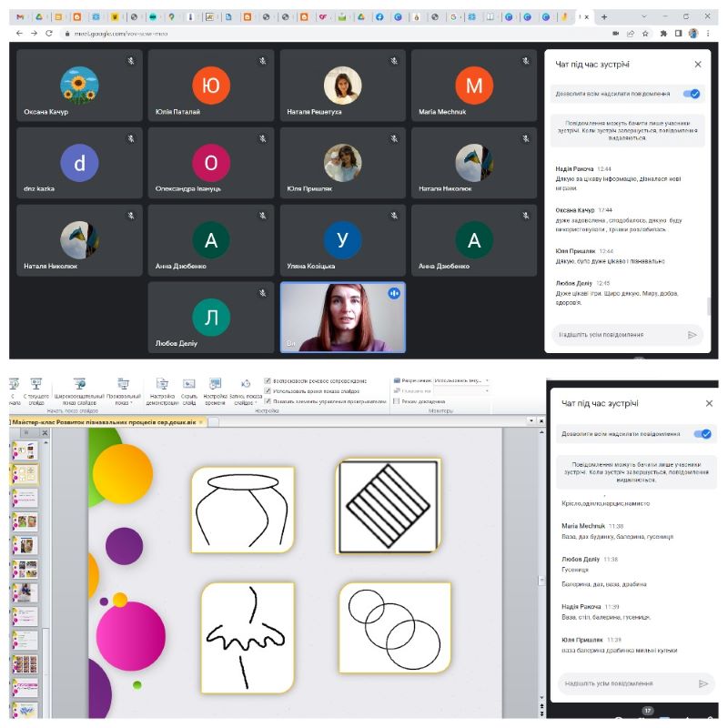Click the overlapping circles picture on slide
This screenshot has width=728, height=728.
tap(395, 627)
